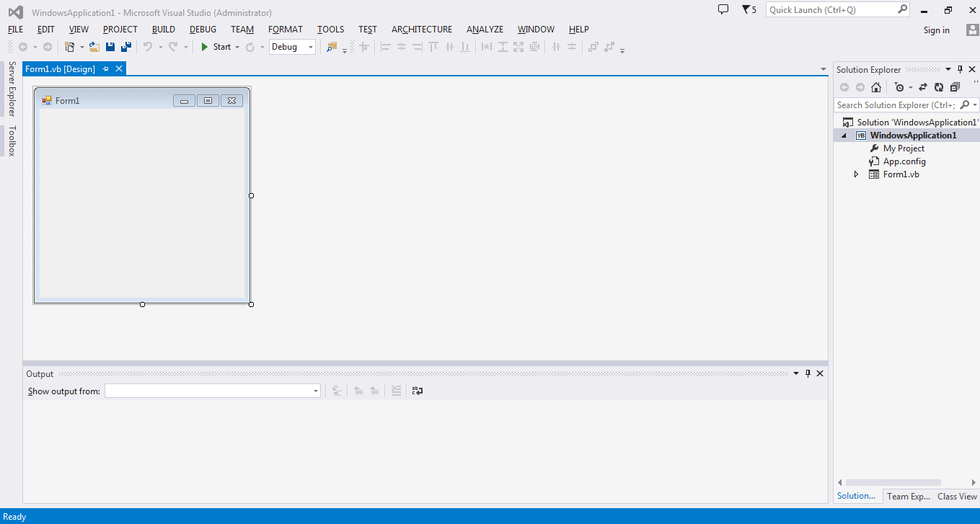The height and width of the screenshot is (524, 980).
Task: Click the New Project toolbar icon
Action: point(69,47)
